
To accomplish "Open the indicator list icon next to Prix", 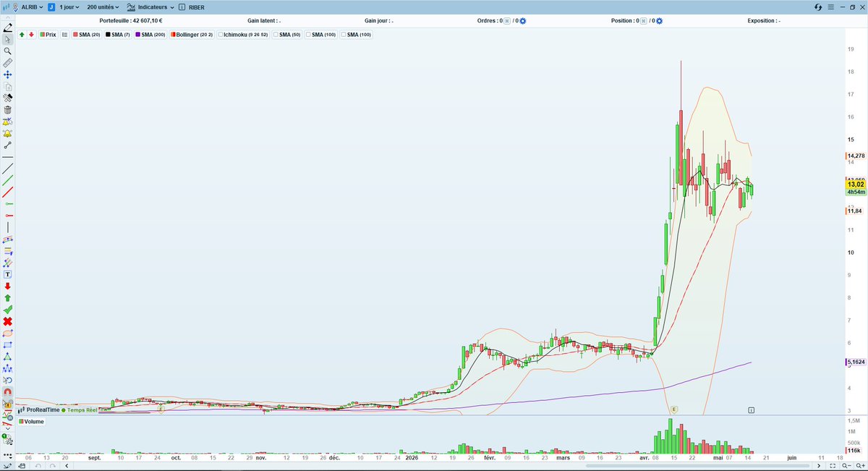I will [x=64, y=34].
